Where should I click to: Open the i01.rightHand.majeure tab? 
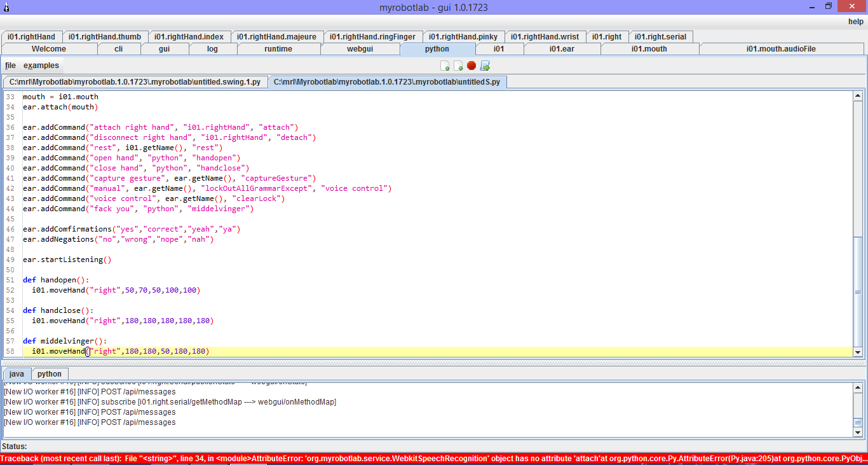[x=276, y=37]
